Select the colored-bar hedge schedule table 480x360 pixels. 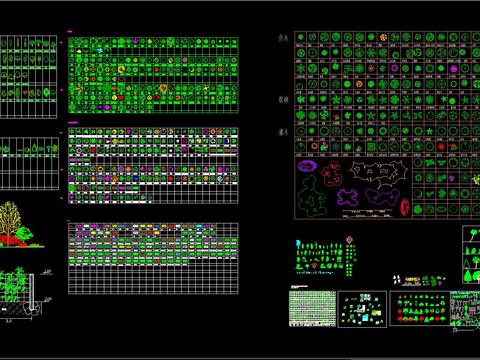(153, 259)
